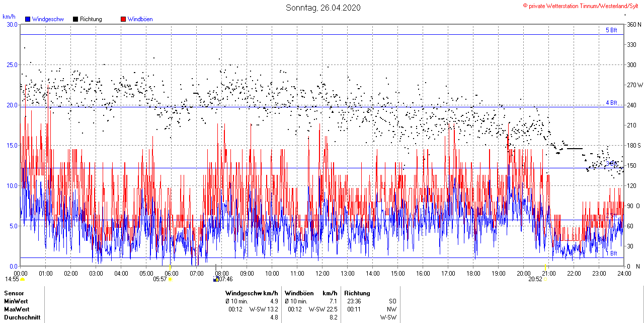Click the W-SW 22.5 maximum gust value
Screen dimensions: 644x323
[323, 309]
